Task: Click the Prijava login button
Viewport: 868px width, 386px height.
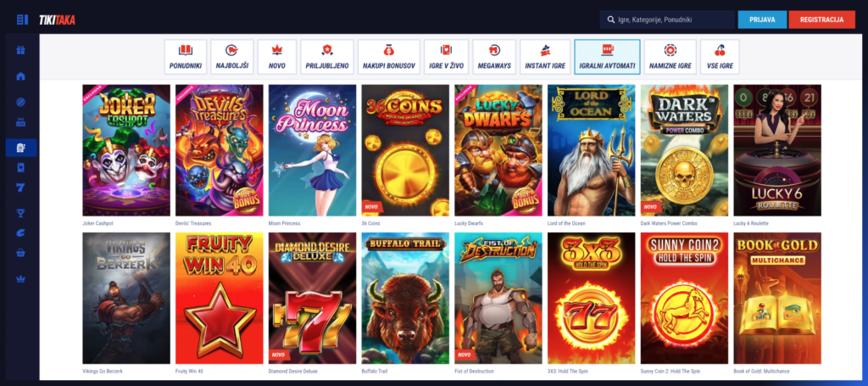Action: click(x=762, y=20)
